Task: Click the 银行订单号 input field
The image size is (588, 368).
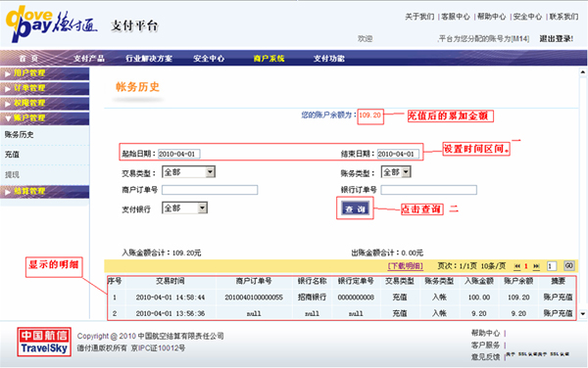Action: click(x=428, y=190)
